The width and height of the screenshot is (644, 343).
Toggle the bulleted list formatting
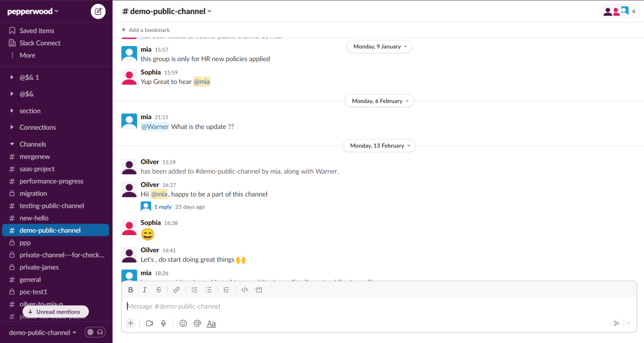(208, 290)
